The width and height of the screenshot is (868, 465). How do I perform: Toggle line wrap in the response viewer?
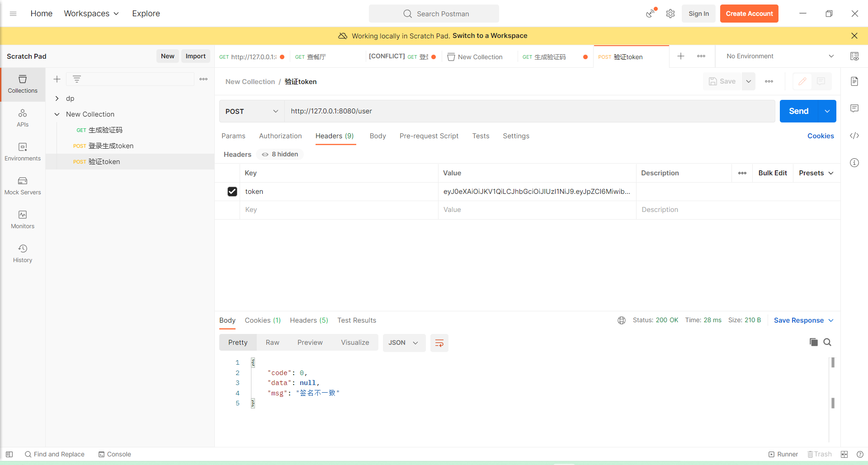439,343
